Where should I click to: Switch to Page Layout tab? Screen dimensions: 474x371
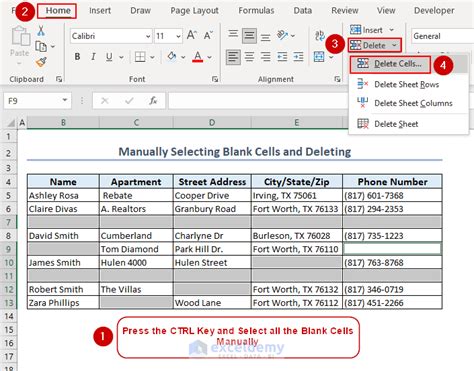click(x=194, y=11)
